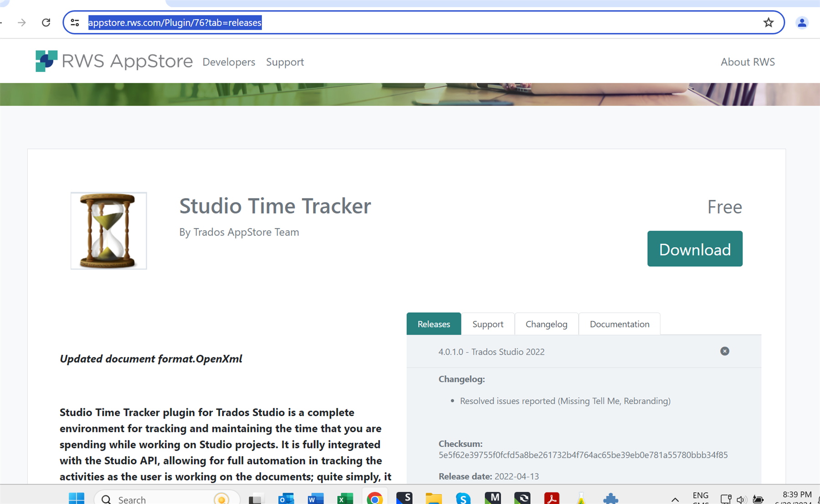
Task: Open the battery status tray icon
Action: click(758, 499)
